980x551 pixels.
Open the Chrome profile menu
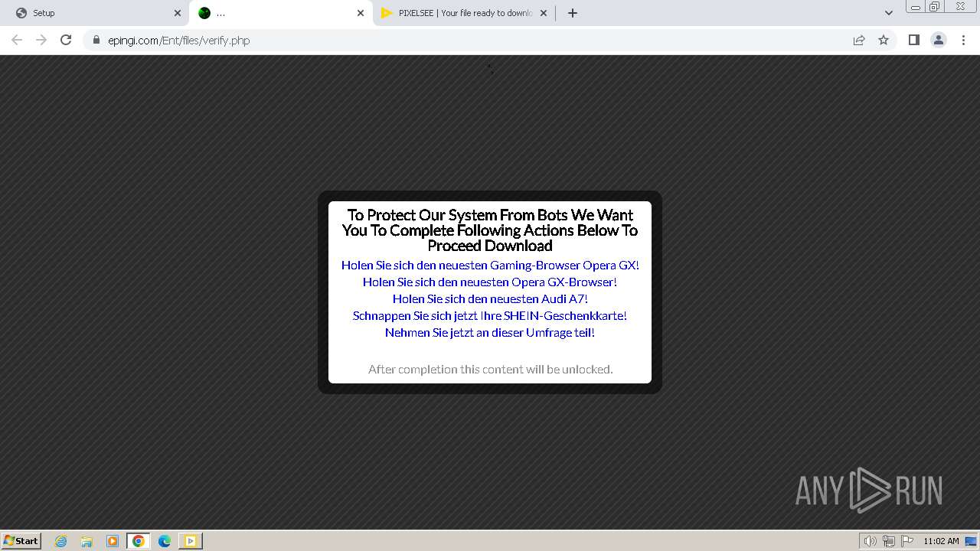point(939,40)
